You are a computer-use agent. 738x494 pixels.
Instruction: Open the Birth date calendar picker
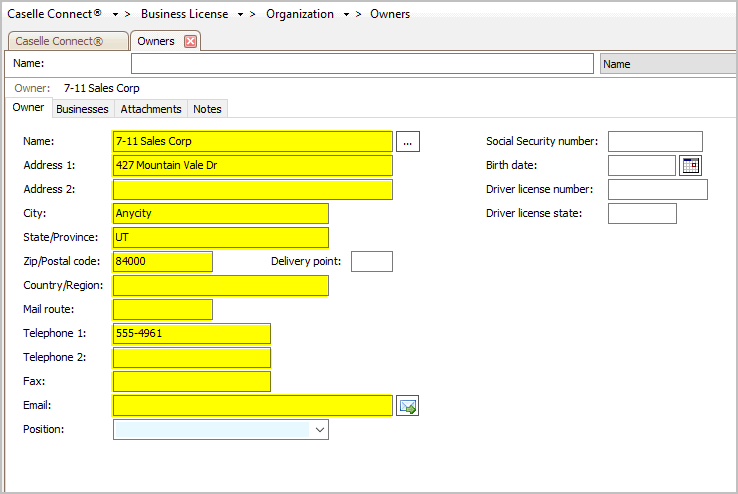(x=691, y=166)
